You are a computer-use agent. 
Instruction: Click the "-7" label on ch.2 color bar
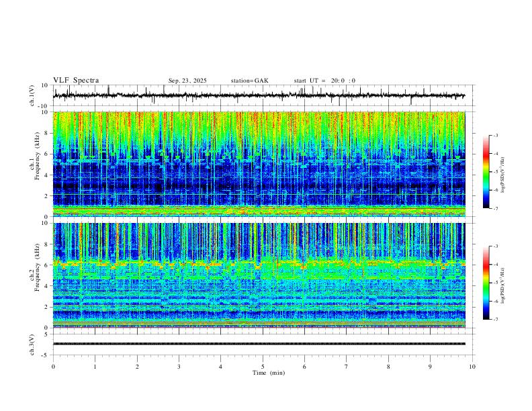(x=495, y=320)
